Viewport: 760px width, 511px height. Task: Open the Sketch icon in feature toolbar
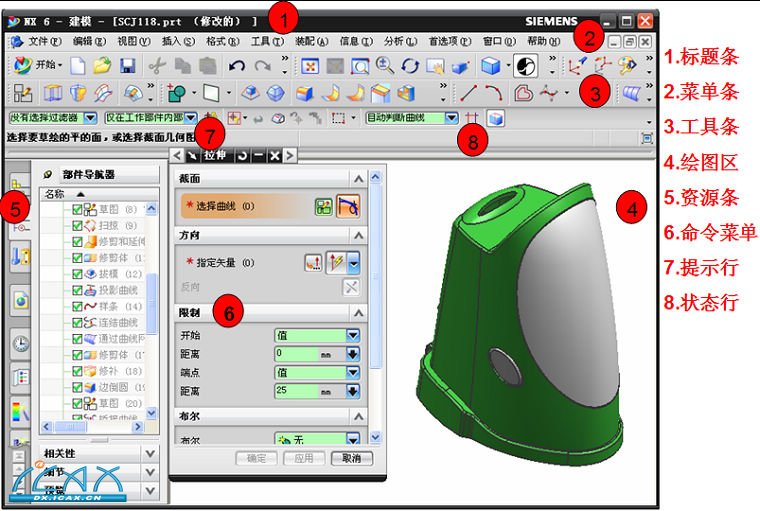[22, 93]
